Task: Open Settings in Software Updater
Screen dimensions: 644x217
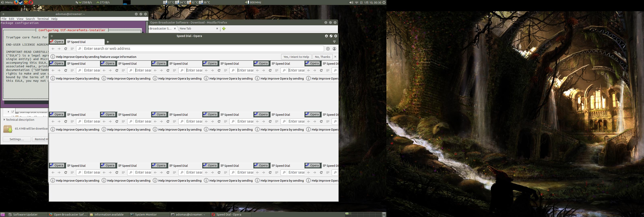Action: pos(17,139)
